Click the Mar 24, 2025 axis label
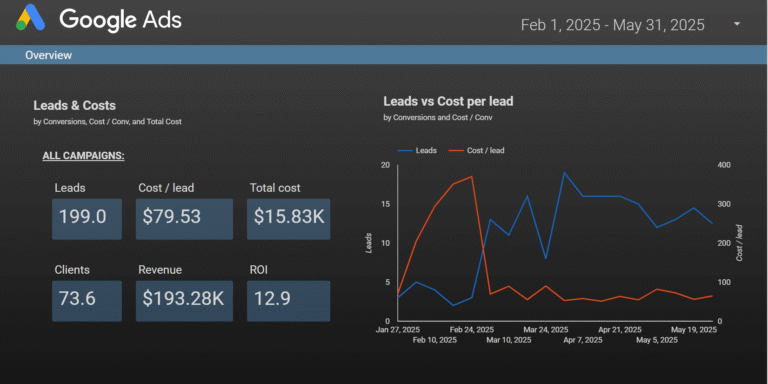The image size is (768, 384). coord(546,330)
